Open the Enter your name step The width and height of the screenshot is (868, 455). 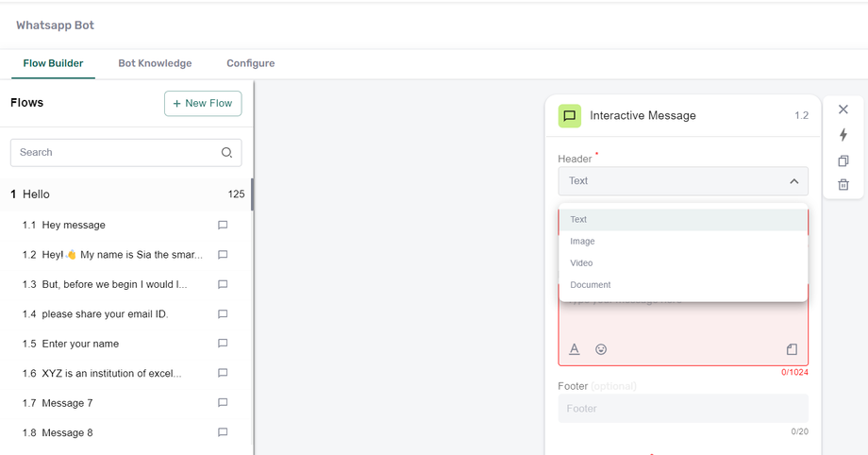81,344
